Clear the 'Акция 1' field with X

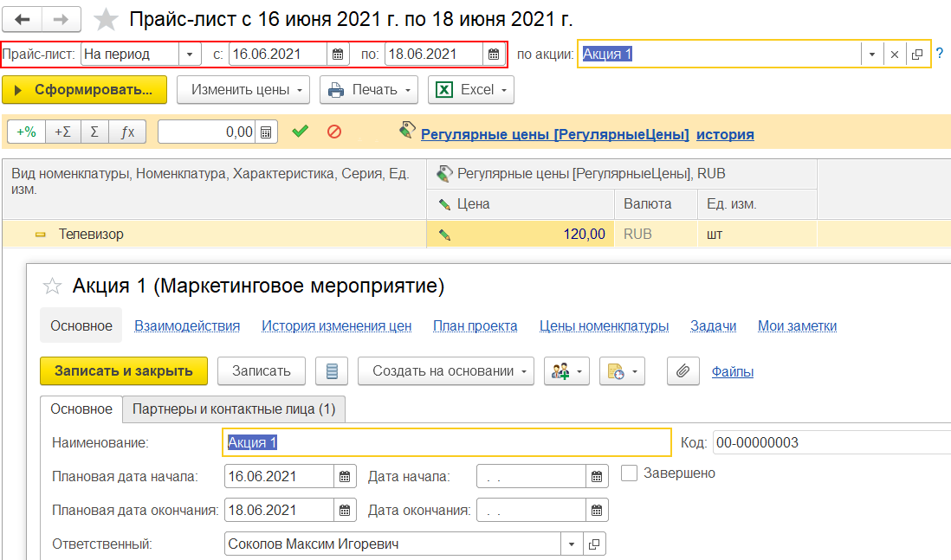(x=894, y=54)
